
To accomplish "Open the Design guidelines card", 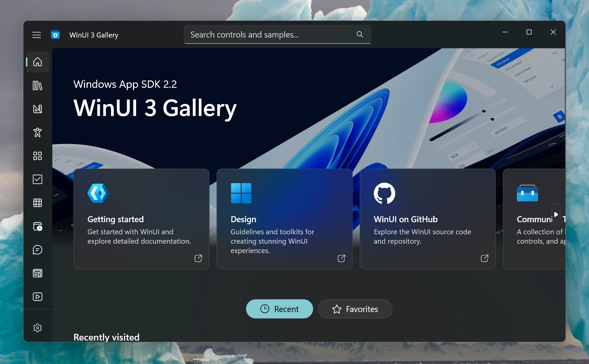I will point(285,219).
